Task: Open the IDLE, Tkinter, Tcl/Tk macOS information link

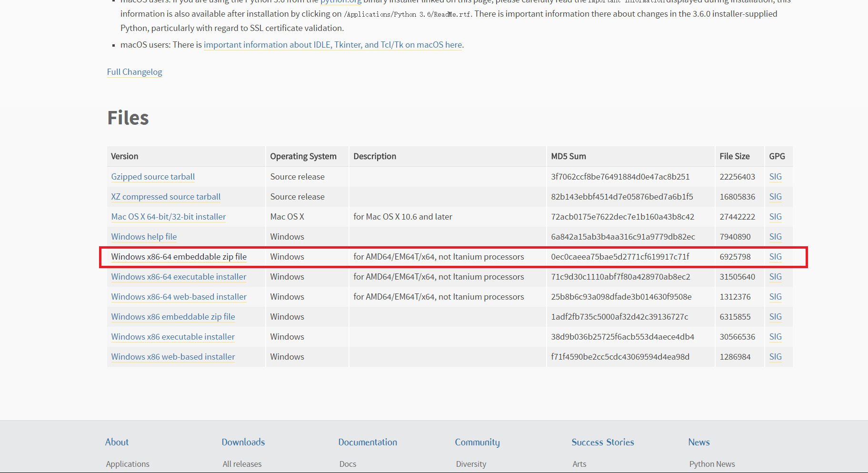Action: [333, 45]
